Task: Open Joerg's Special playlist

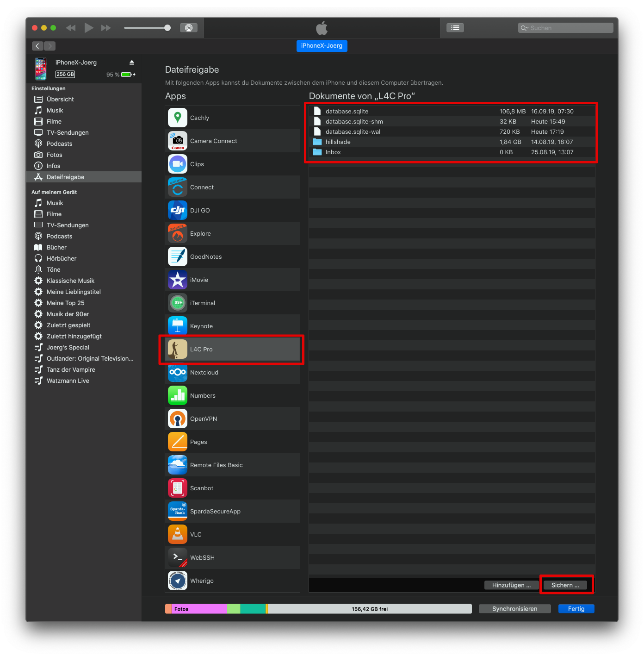Action: pyautogui.click(x=84, y=347)
